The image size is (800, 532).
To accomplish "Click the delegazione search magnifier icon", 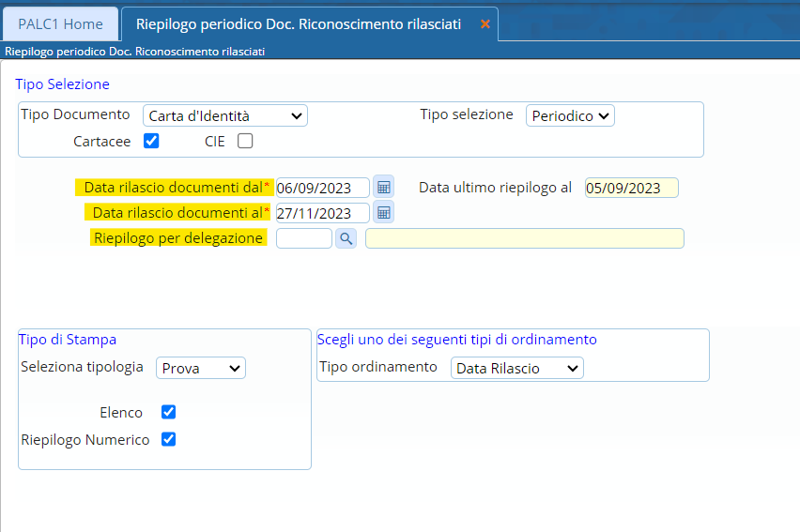I will coord(346,238).
